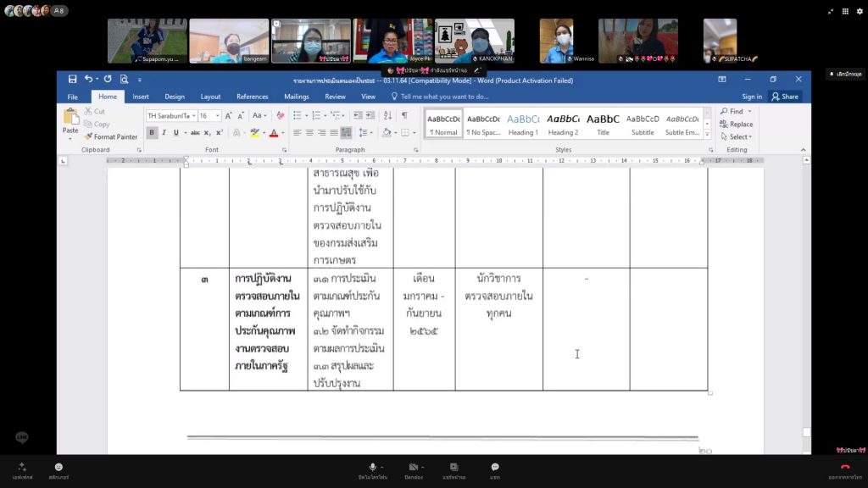This screenshot has height=488, width=868.
Task: Select the Heading 1 style thumbnail
Action: tap(522, 124)
